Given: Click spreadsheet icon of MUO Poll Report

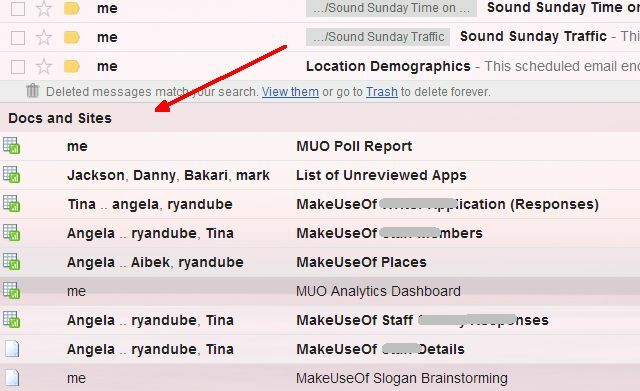Looking at the screenshot, I should 11,146.
